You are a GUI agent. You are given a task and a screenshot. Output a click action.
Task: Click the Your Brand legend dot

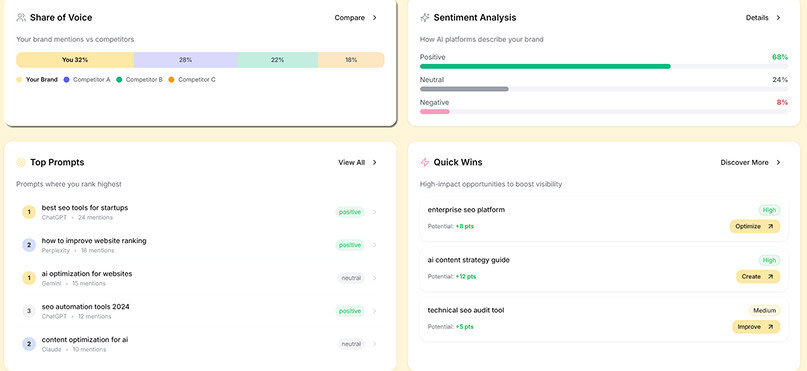(19, 80)
